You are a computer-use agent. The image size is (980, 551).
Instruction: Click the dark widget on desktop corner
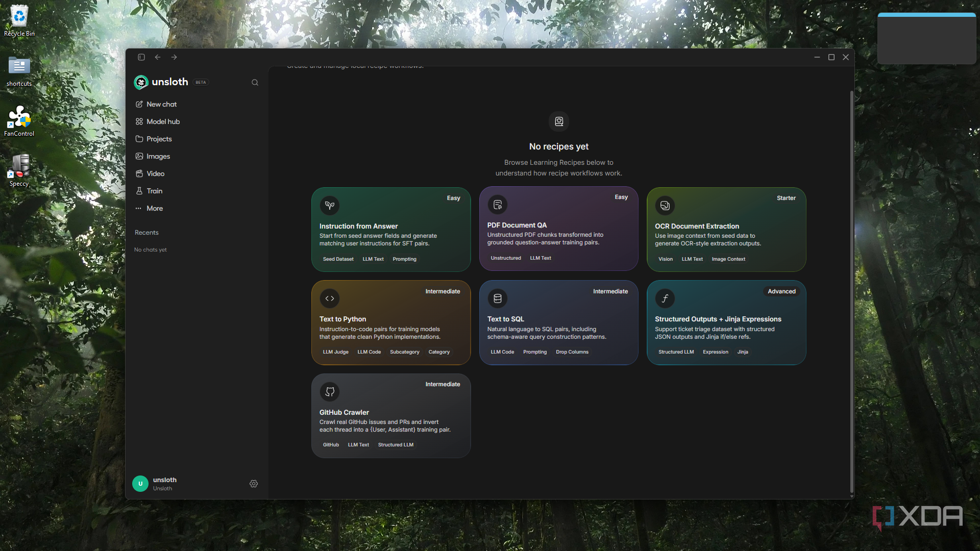point(927,39)
